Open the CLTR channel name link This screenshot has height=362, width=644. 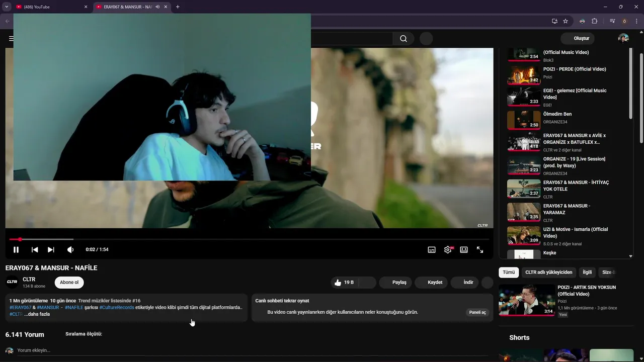point(29,280)
